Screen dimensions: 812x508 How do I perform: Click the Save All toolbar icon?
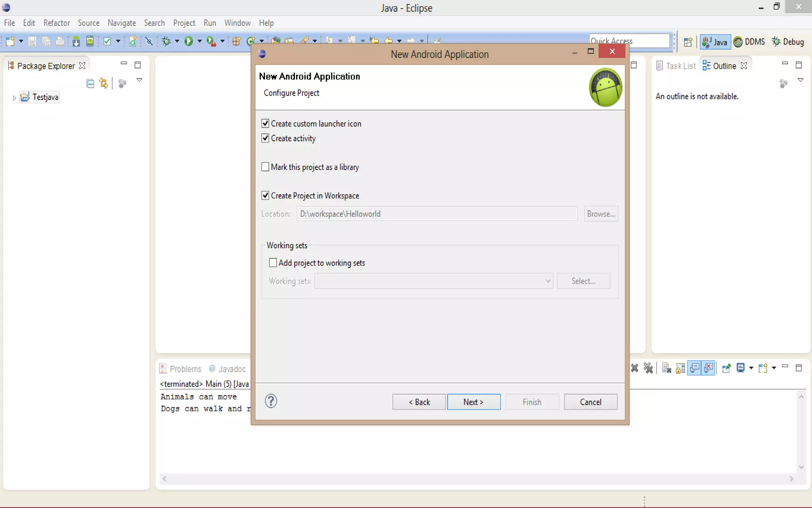coord(46,41)
